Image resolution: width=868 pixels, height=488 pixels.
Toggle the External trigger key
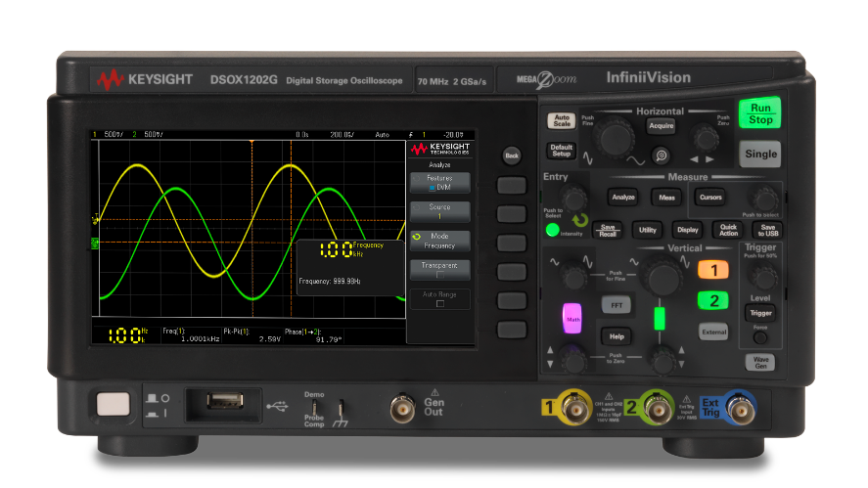(713, 332)
